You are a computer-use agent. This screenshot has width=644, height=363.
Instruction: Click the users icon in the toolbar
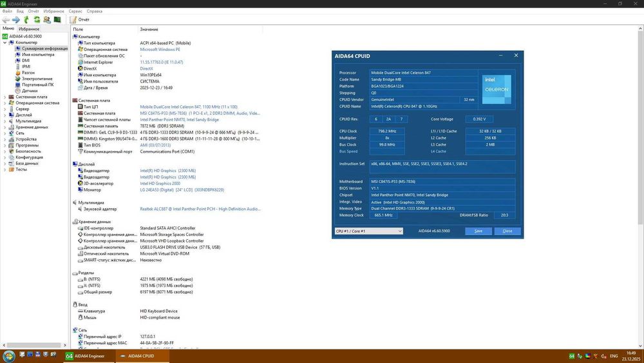pos(47,20)
